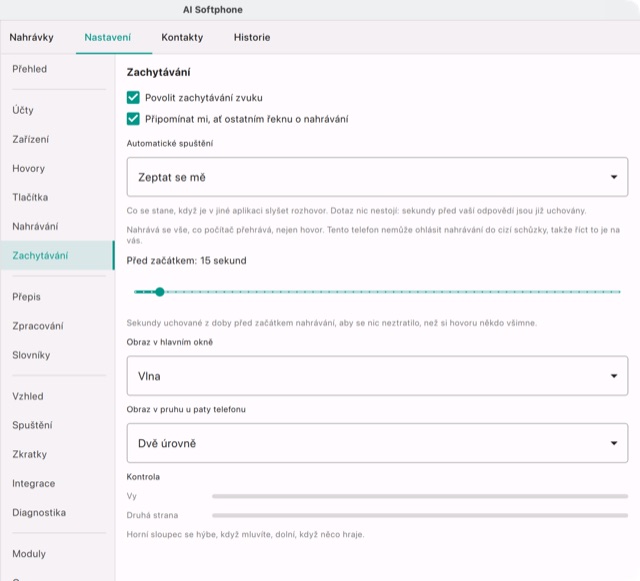640x581 pixels.
Task: Open Moduly in the sidebar
Action: (57, 554)
